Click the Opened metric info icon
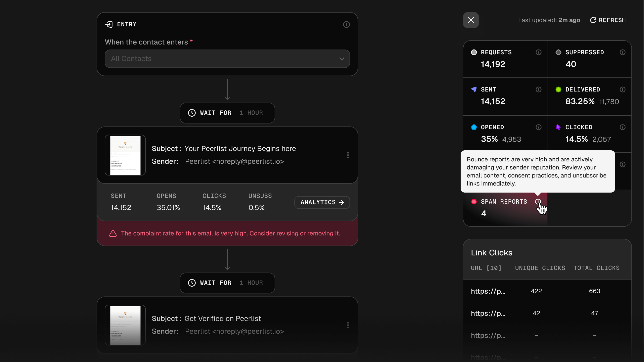 point(538,127)
